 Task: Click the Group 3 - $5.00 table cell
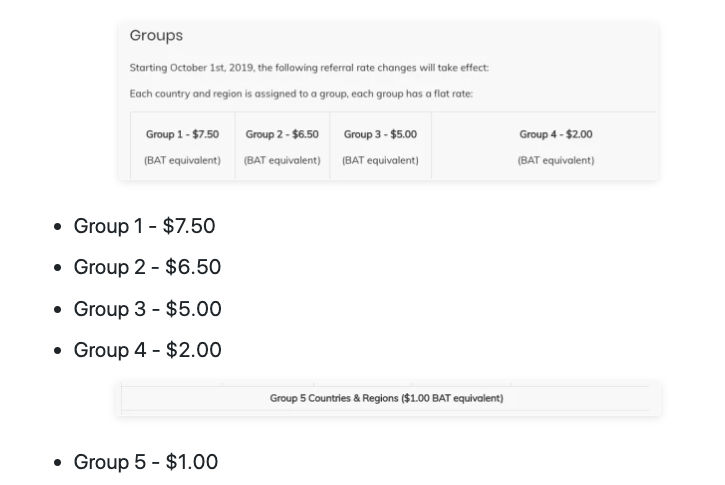pos(380,145)
